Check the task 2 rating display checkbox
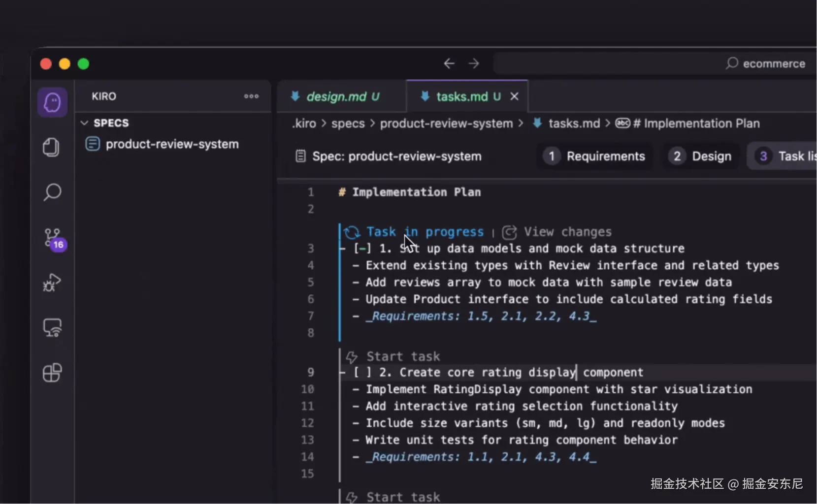This screenshot has width=817, height=504. pyautogui.click(x=362, y=373)
